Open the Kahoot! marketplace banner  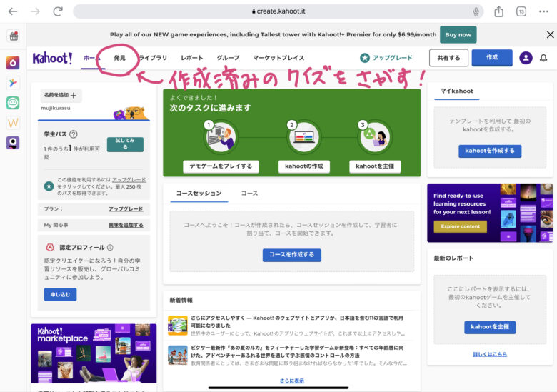[x=94, y=353]
